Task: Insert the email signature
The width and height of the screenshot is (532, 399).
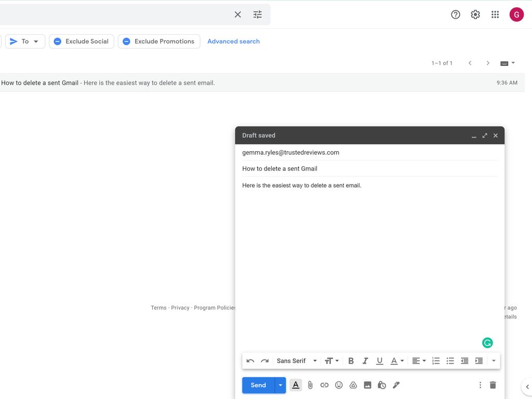Action: tap(396, 385)
